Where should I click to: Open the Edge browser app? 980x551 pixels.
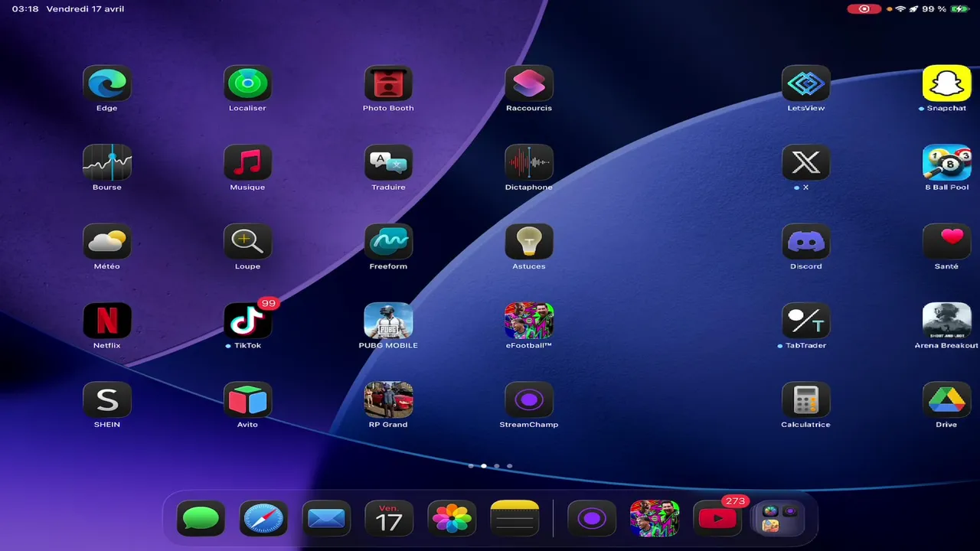(x=107, y=83)
